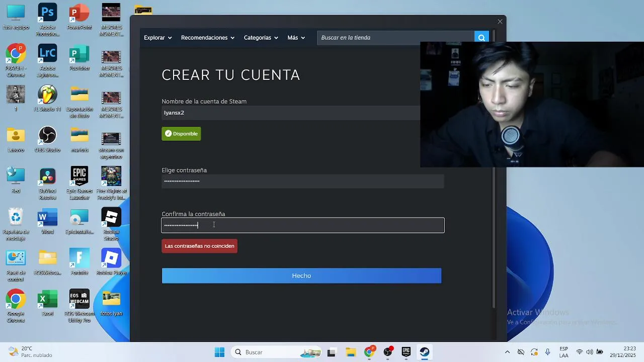644x362 pixels.
Task: Open the Windows Start menu
Action: [x=219, y=352]
